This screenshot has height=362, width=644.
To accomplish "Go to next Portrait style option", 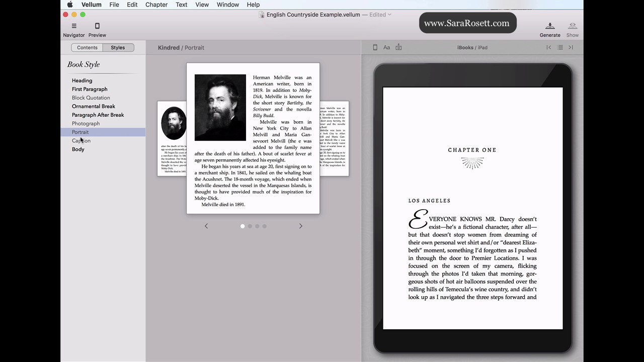I will 301,226.
